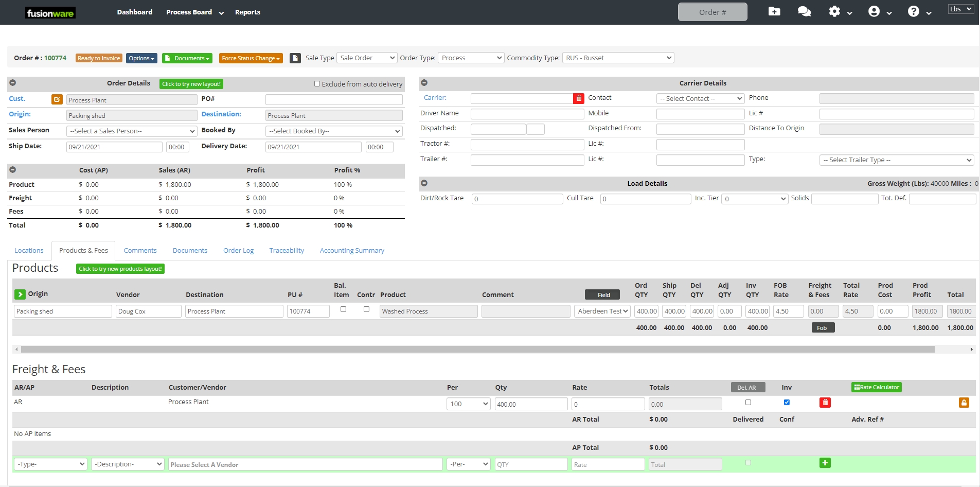Click the orange lock icon on AR row
Viewport: 980px width, 487px height.
(x=964, y=403)
